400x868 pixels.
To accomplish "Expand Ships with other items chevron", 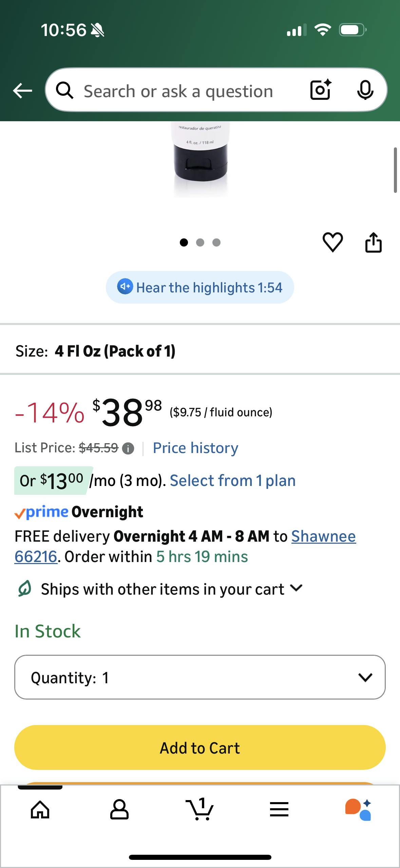I will coord(297,588).
